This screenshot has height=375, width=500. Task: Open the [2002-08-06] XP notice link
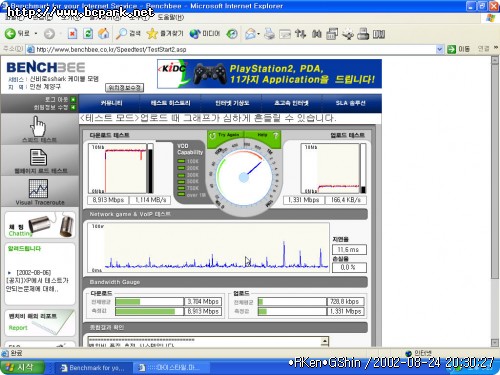[37, 281]
